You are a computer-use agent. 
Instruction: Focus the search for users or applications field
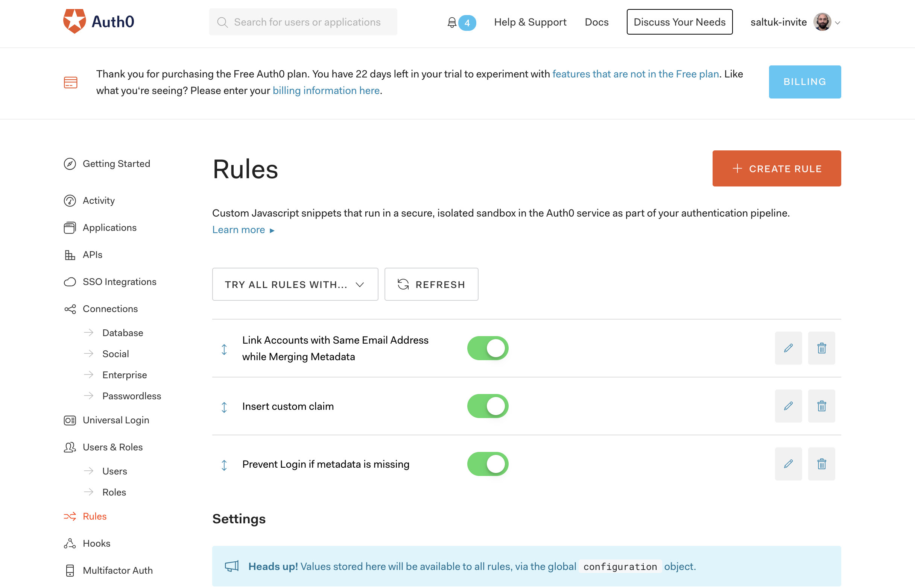303,22
